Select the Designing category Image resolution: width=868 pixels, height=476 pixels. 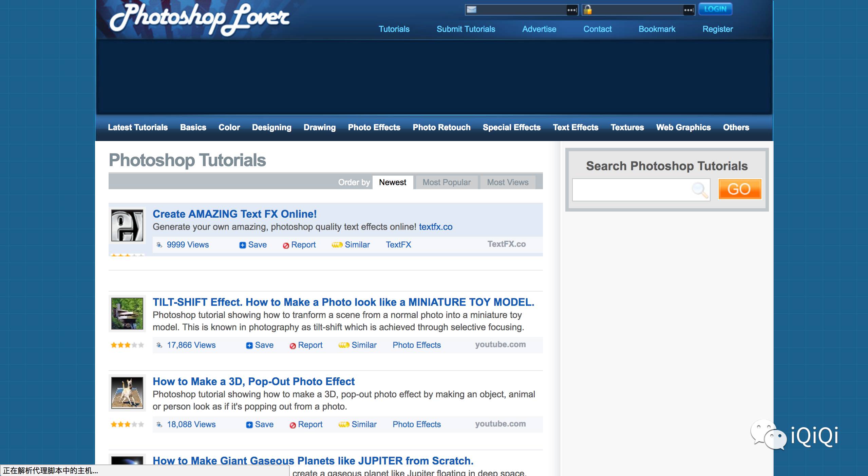point(272,127)
